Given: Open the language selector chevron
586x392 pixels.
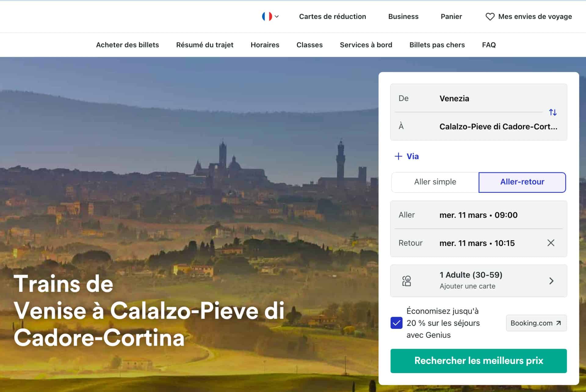Looking at the screenshot, I should (277, 16).
